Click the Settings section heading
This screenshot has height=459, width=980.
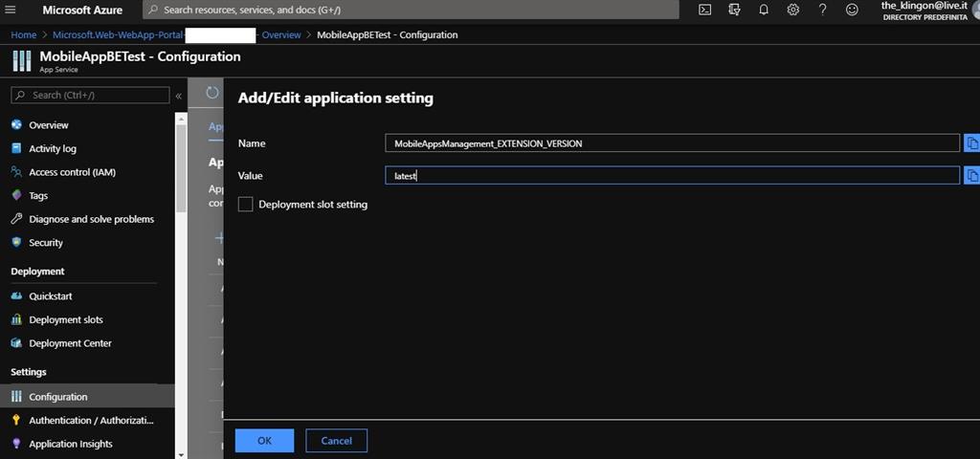click(x=29, y=372)
